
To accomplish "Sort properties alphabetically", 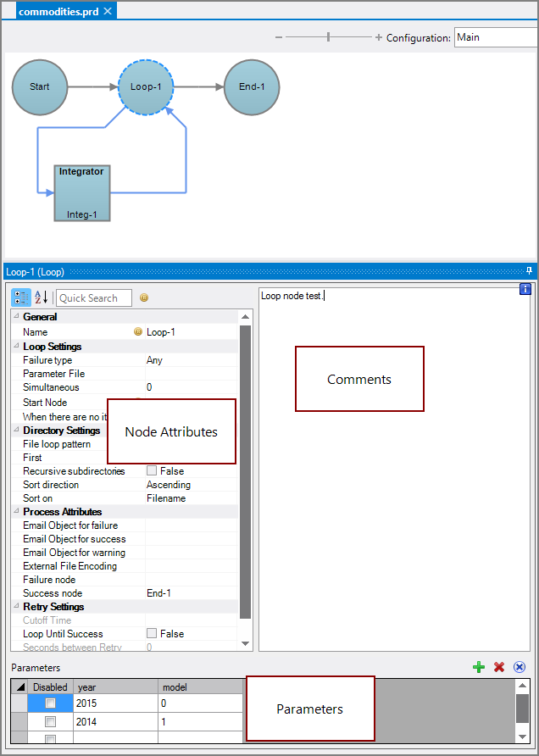I will pyautogui.click(x=42, y=298).
